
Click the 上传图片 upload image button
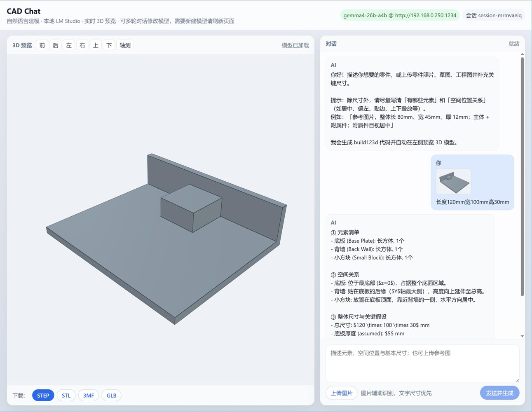coord(342,393)
